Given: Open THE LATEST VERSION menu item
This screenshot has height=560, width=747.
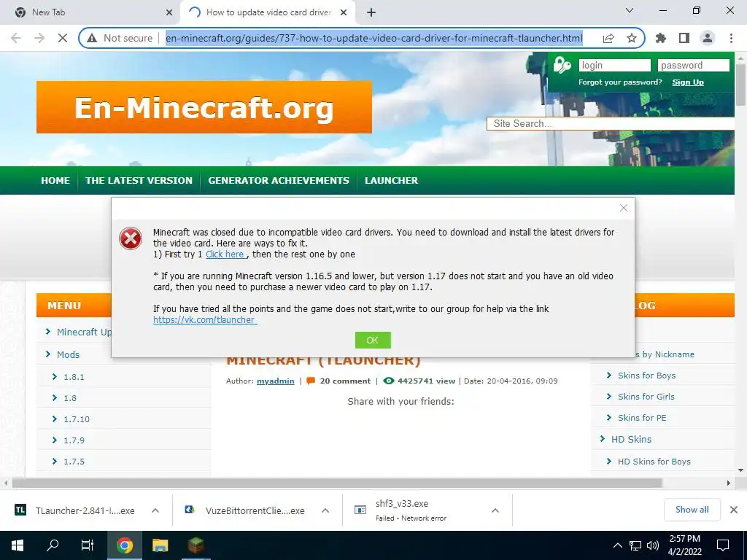Looking at the screenshot, I should point(139,181).
